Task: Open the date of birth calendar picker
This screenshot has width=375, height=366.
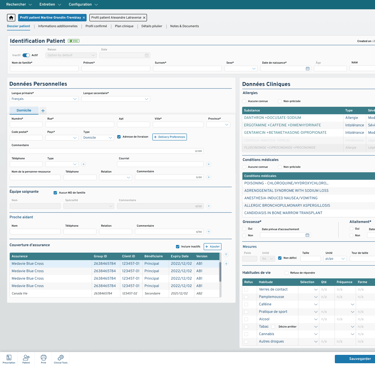Action: coord(307,69)
